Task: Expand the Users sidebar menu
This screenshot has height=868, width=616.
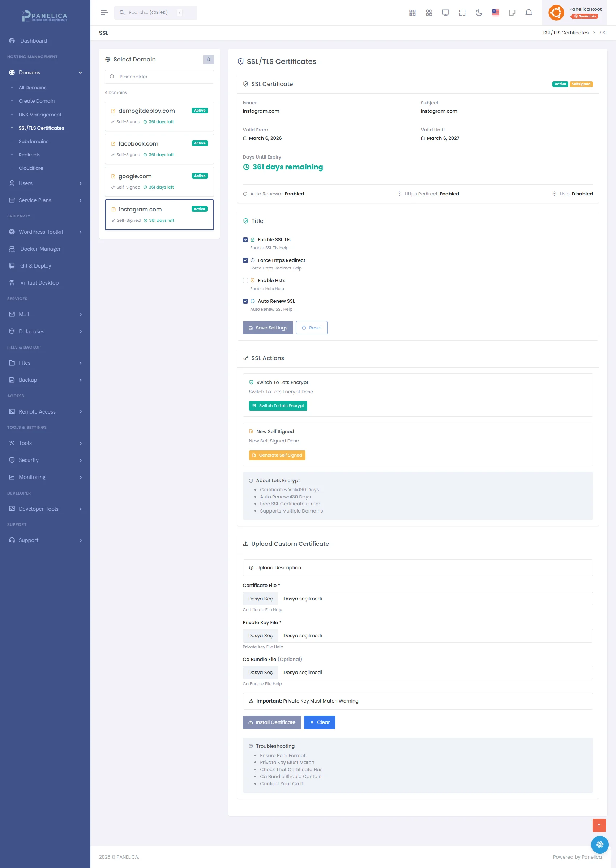Action: [45, 183]
